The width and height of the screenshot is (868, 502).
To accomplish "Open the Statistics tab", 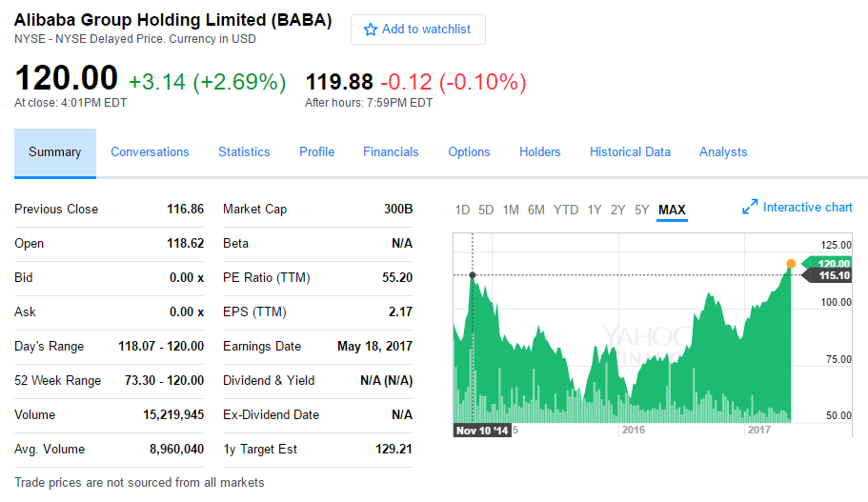I will (x=244, y=152).
